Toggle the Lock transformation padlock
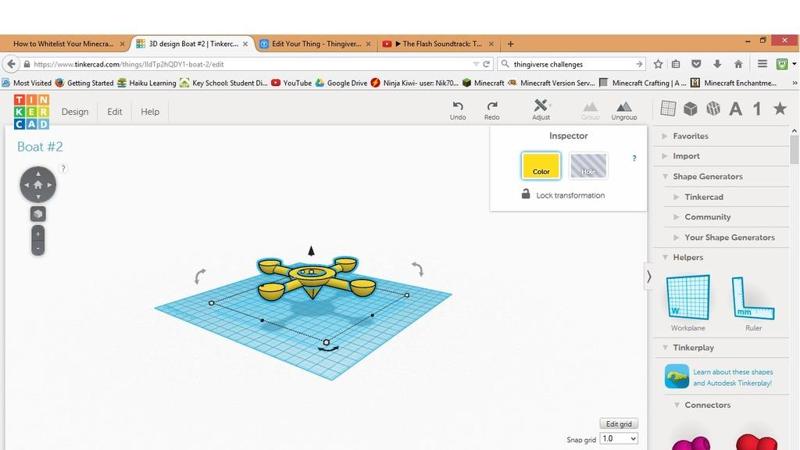This screenshot has width=800, height=450. 526,194
